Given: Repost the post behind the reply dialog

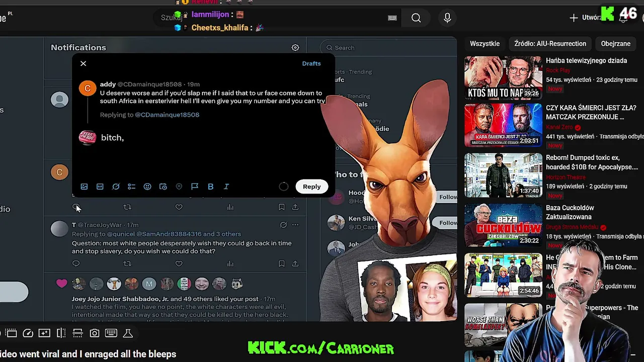Looking at the screenshot, I should [x=127, y=207].
